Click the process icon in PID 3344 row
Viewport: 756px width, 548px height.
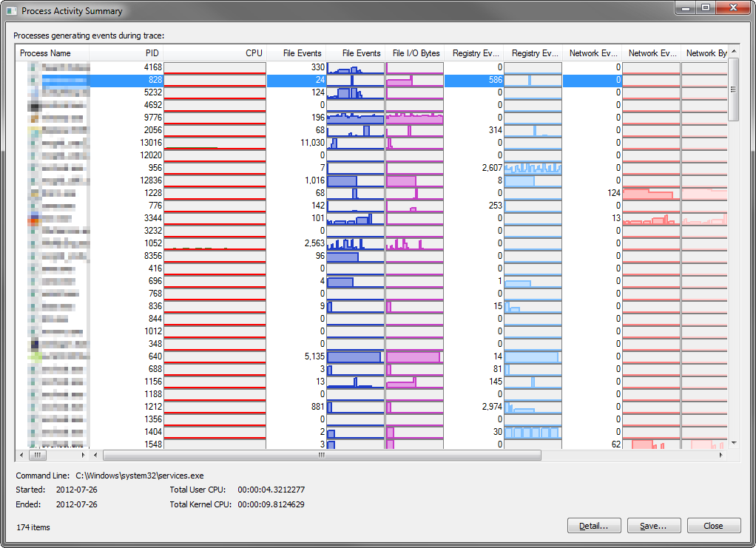pos(34,218)
